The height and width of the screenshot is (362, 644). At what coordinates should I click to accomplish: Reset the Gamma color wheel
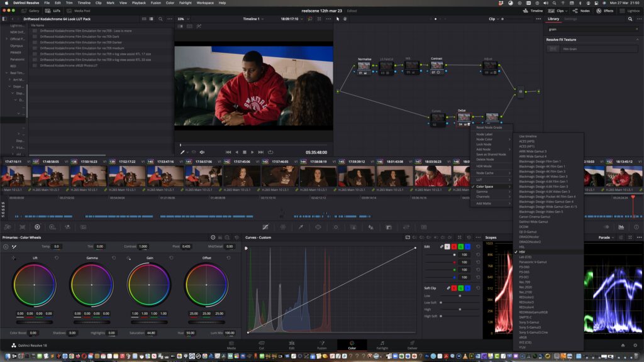(114, 258)
